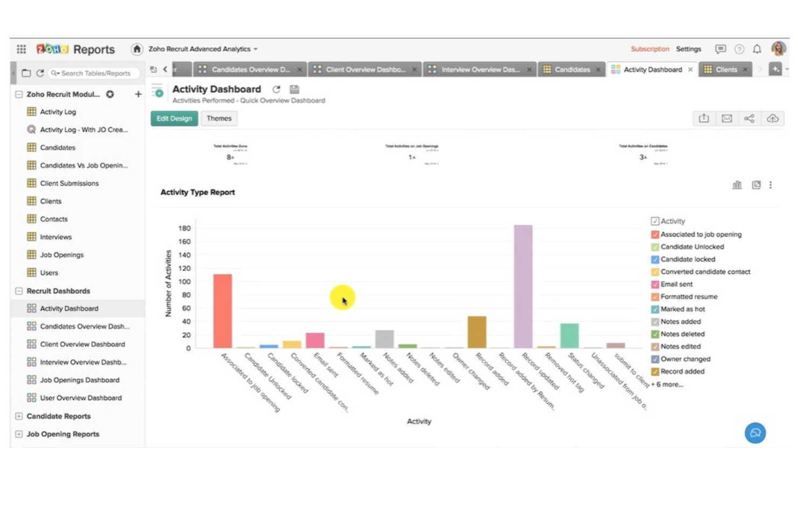Image resolution: width=798 pixels, height=532 pixels.
Task: Refresh the Activity Dashboard
Action: 277,89
